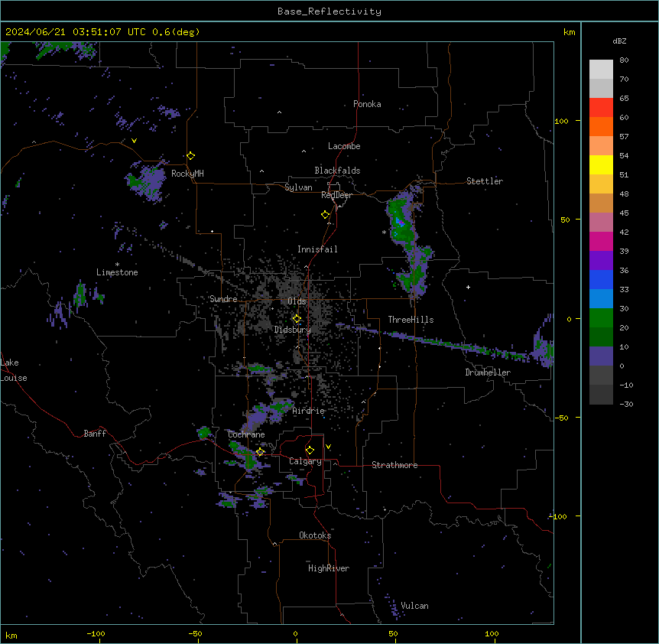The image size is (659, 644).
Task: Select the RedDeer city label
Action: click(336, 195)
